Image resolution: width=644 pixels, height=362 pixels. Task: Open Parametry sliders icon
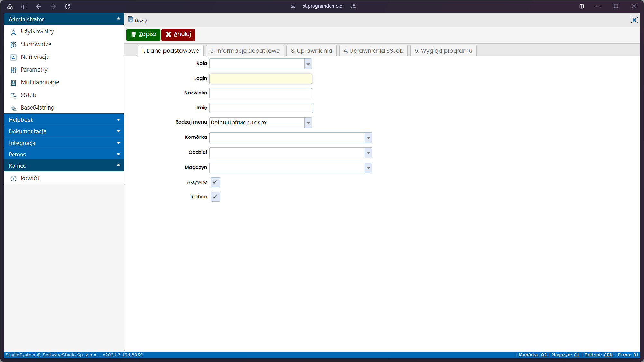pyautogui.click(x=14, y=70)
